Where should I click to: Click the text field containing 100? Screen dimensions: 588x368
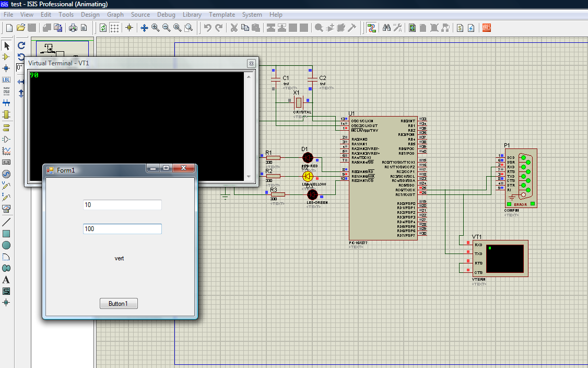pos(122,229)
